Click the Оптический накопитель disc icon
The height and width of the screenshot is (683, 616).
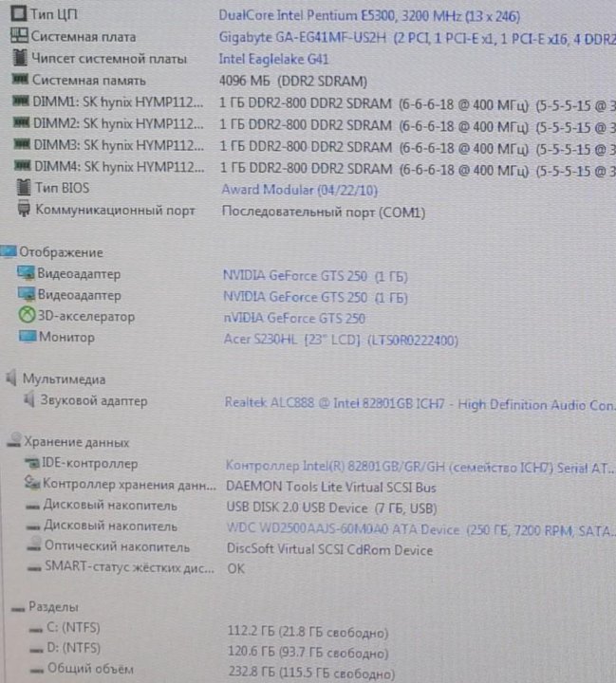pyautogui.click(x=34, y=545)
